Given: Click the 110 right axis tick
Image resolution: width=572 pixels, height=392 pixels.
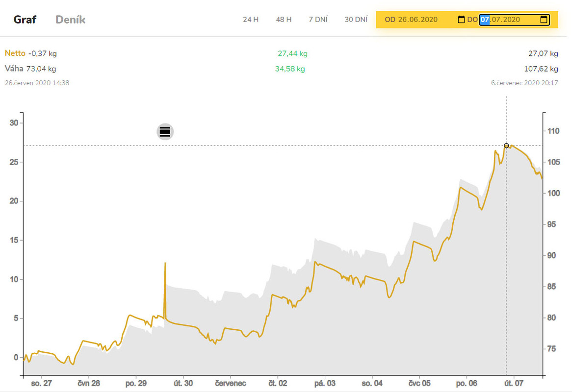Looking at the screenshot, I should coord(553,131).
